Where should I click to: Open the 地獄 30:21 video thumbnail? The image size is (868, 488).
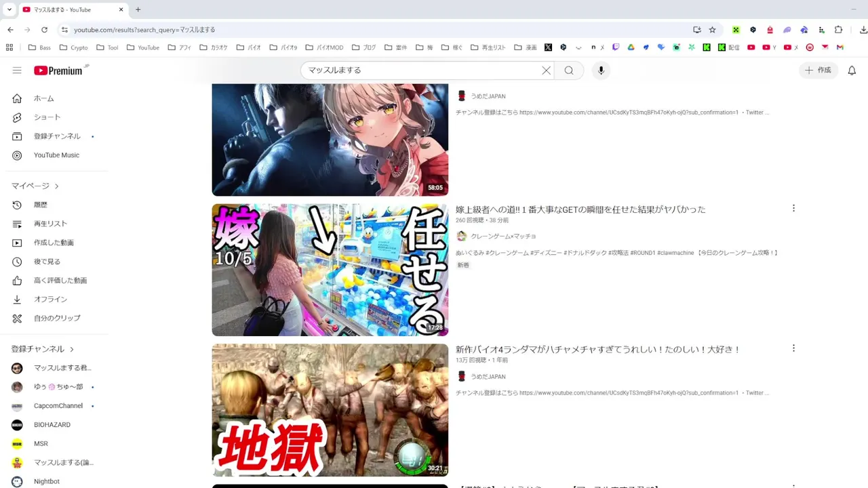pyautogui.click(x=330, y=410)
